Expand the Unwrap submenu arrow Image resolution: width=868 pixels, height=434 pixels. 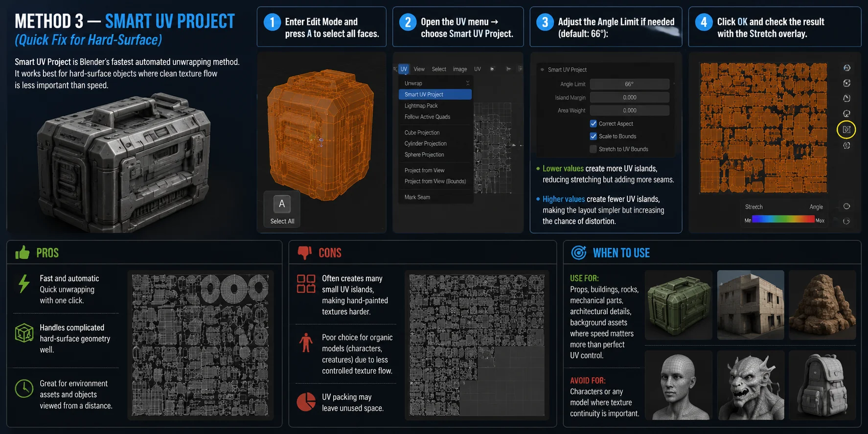click(x=467, y=83)
